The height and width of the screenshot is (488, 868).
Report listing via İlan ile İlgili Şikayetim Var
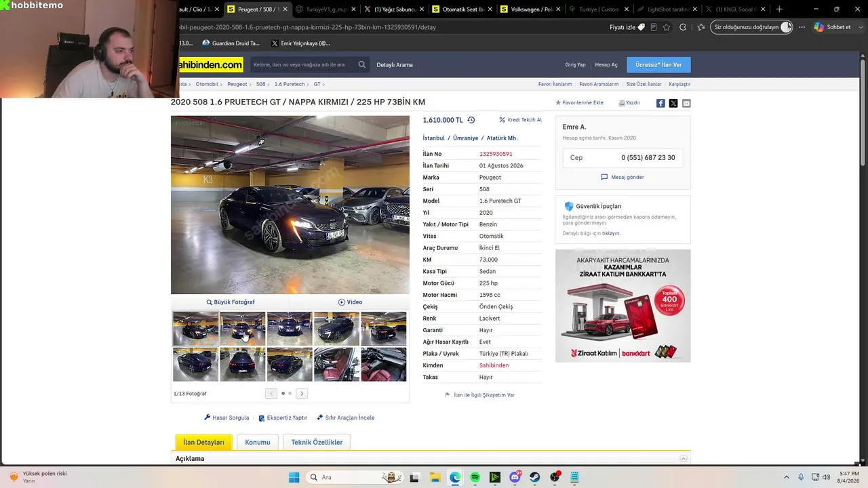(x=479, y=394)
